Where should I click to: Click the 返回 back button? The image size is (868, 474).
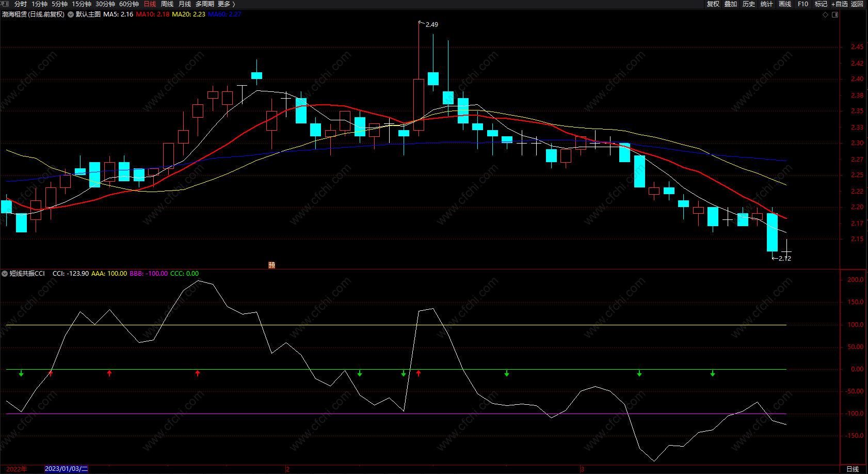coord(857,4)
